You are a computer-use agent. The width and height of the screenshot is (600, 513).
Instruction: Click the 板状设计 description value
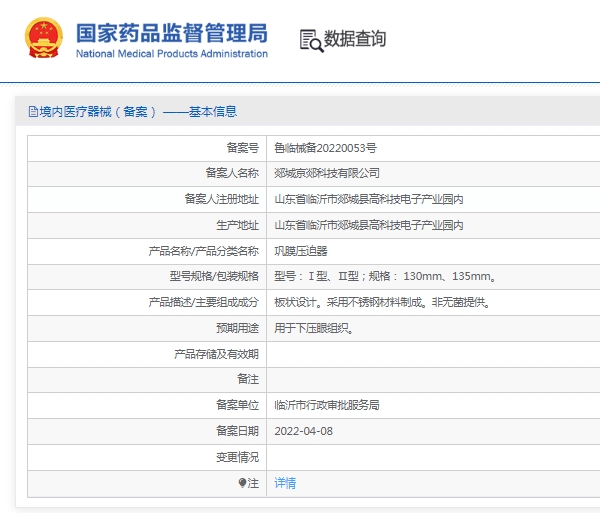click(382, 303)
